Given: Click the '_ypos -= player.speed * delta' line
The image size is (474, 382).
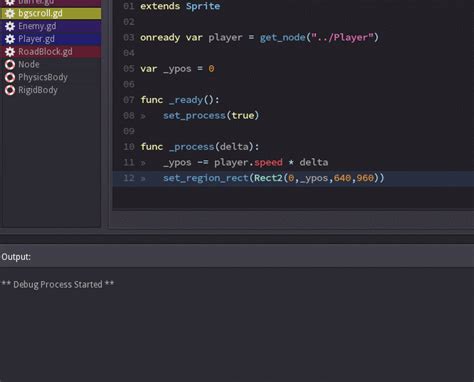Looking at the screenshot, I should [245, 162].
